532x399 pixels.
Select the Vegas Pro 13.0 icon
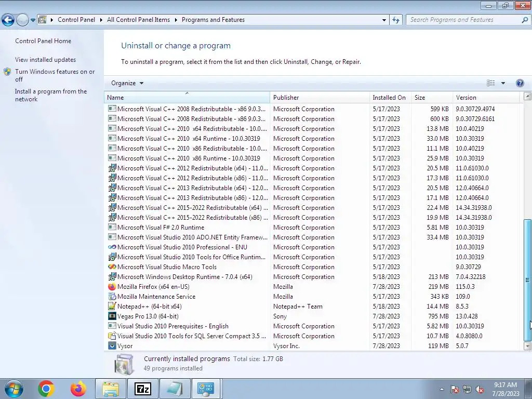click(112, 316)
